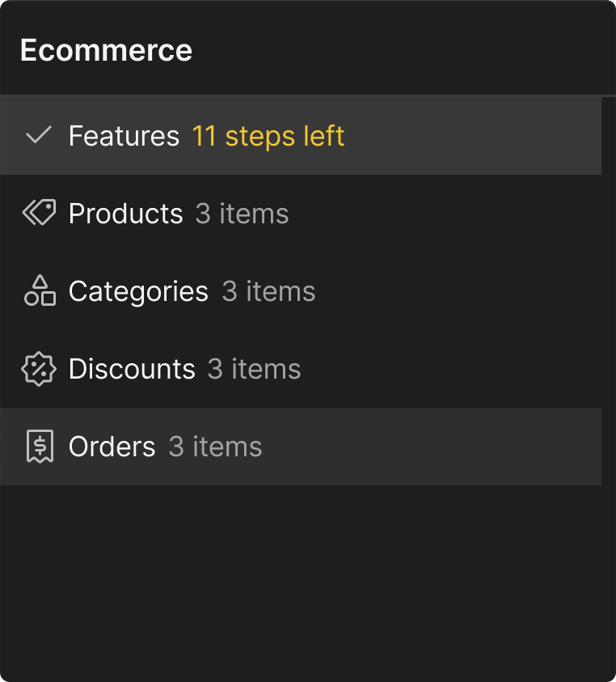Click the Orders receipt icon
The width and height of the screenshot is (616, 682).
tap(39, 447)
